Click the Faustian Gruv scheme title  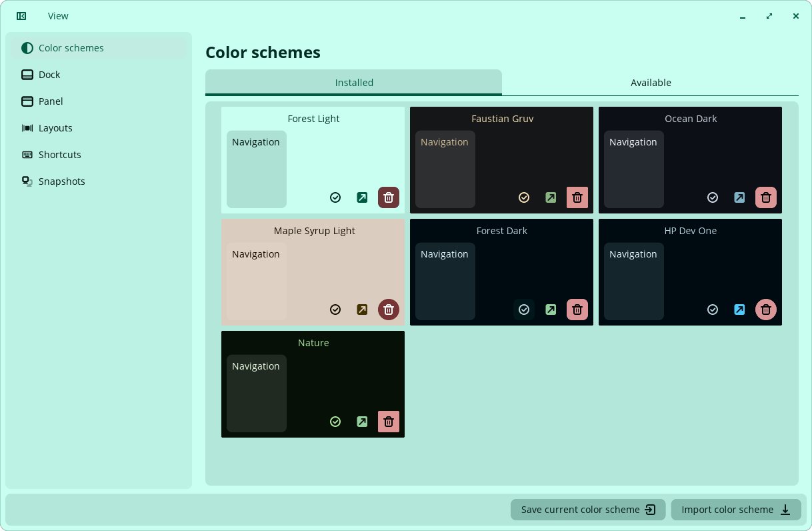click(502, 119)
